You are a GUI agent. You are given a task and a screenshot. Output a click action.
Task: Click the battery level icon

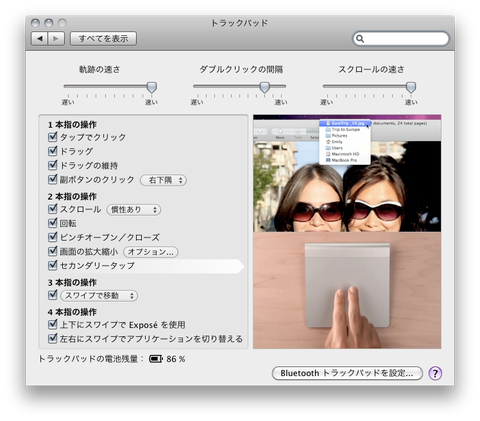pyautogui.click(x=156, y=359)
